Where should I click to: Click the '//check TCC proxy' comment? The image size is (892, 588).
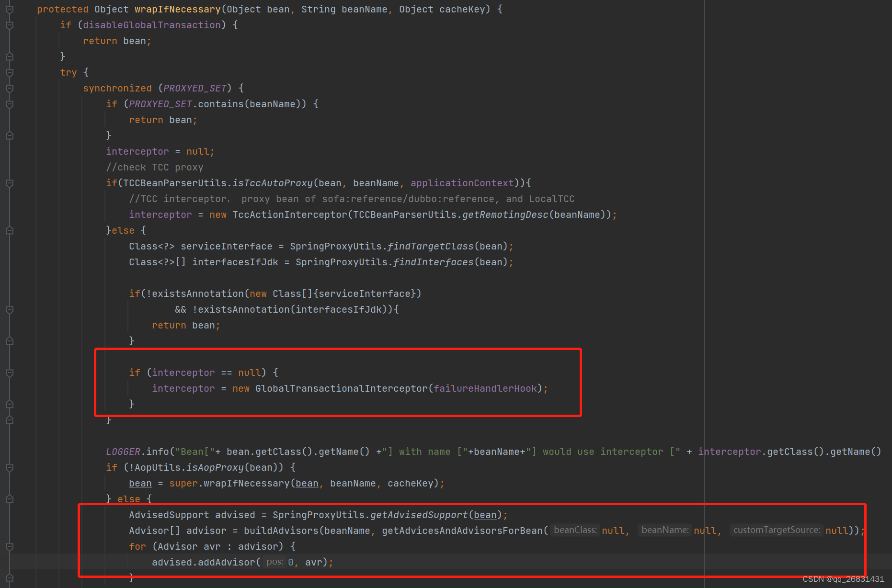point(155,168)
